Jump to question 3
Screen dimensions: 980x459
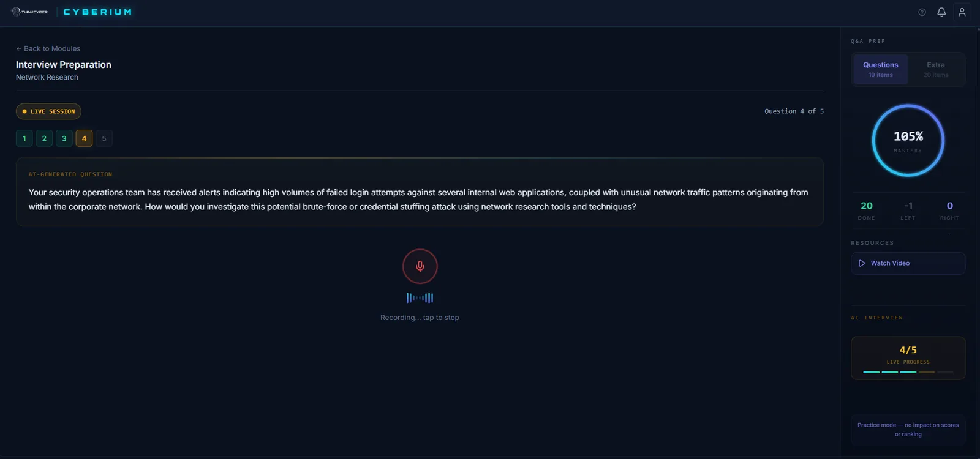64,138
